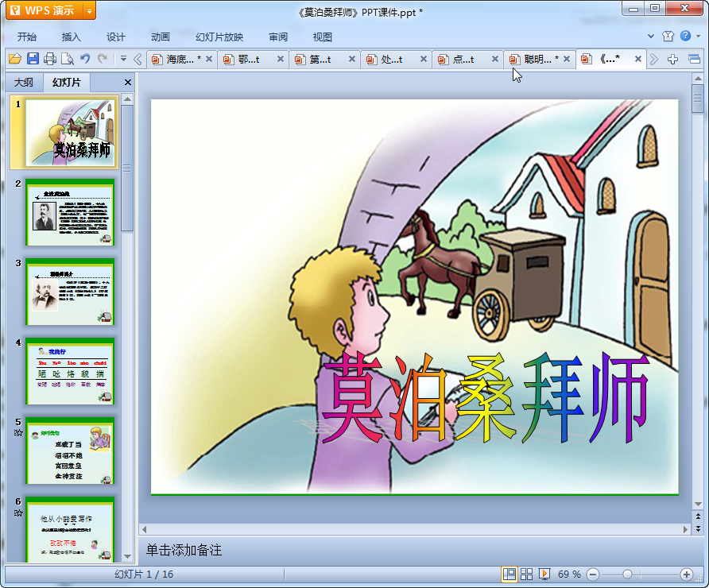Screen dimensions: 709x588
Task: Go to previous slide double-arrow
Action: pyautogui.click(x=698, y=516)
